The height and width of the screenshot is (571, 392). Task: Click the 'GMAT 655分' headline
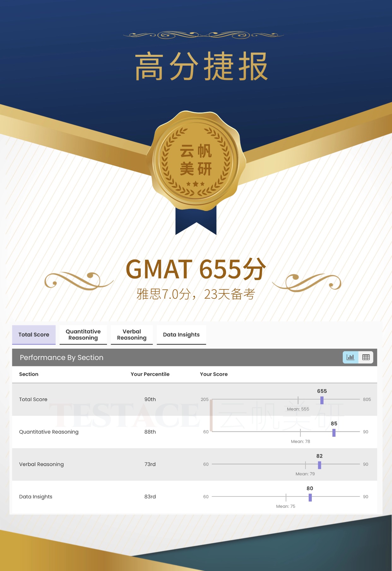[x=196, y=269]
